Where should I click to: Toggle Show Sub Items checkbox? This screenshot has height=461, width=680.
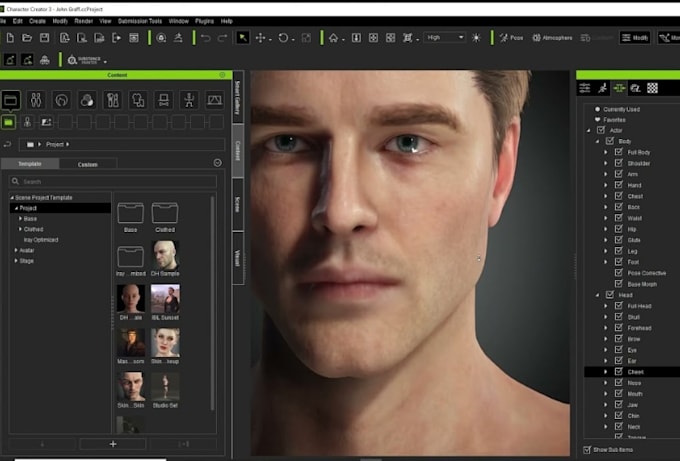tap(587, 449)
